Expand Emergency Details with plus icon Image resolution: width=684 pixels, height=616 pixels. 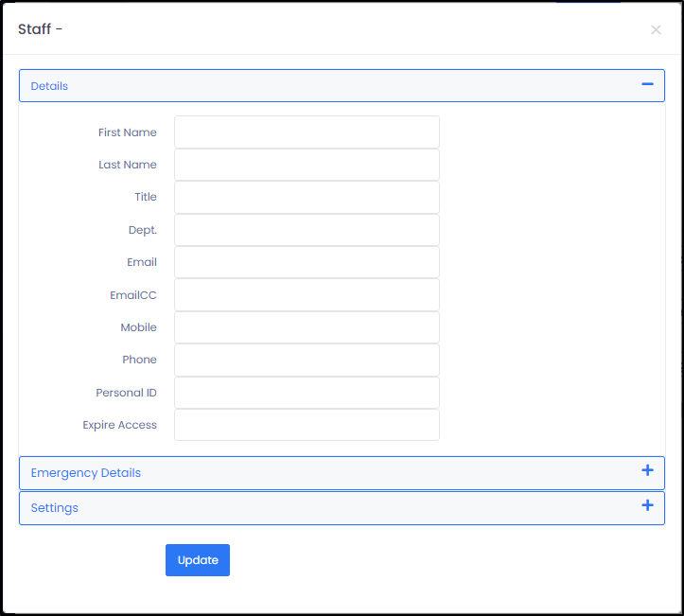click(x=647, y=470)
